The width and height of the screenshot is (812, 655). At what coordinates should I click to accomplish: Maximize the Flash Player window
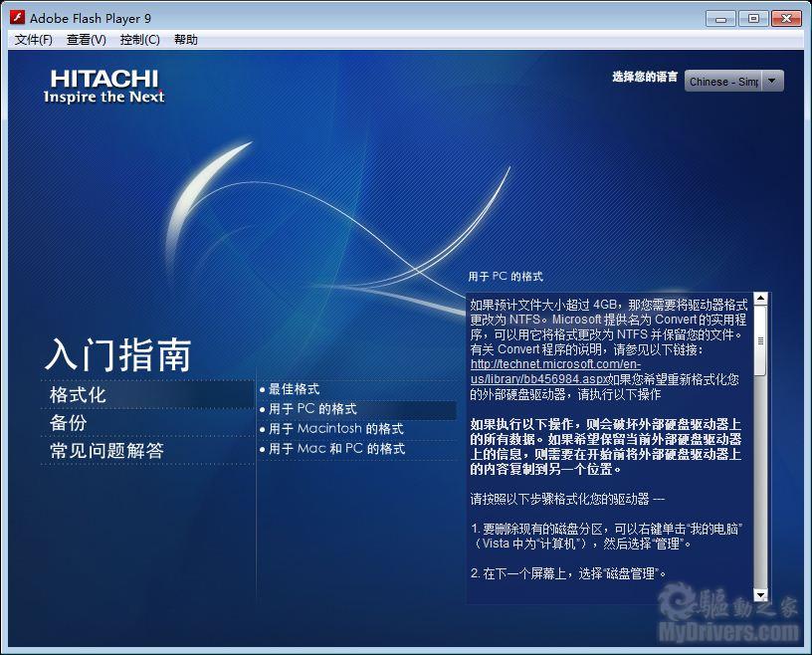(752, 18)
